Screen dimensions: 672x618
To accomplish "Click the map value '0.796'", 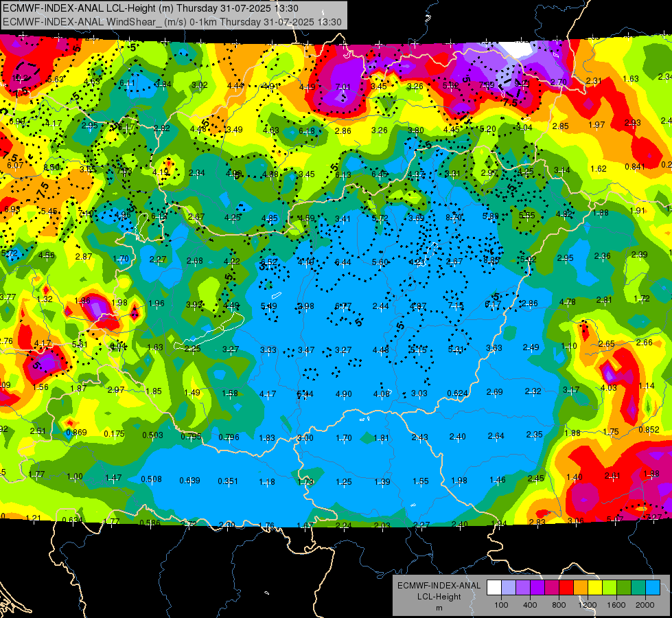I will 229,437.
